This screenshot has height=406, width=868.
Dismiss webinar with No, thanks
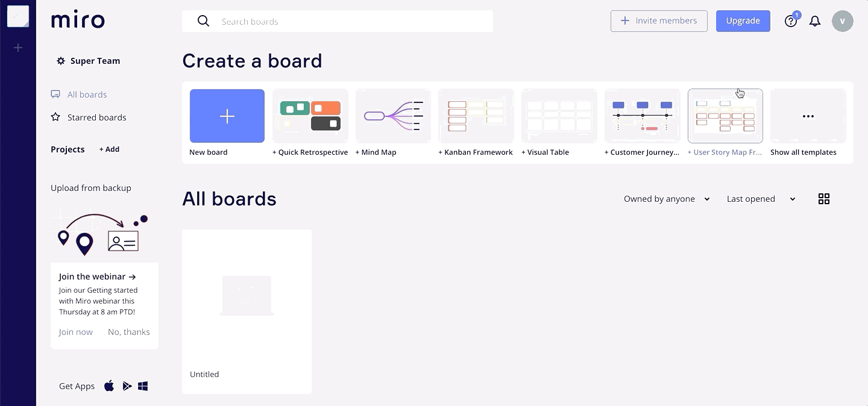click(x=129, y=332)
